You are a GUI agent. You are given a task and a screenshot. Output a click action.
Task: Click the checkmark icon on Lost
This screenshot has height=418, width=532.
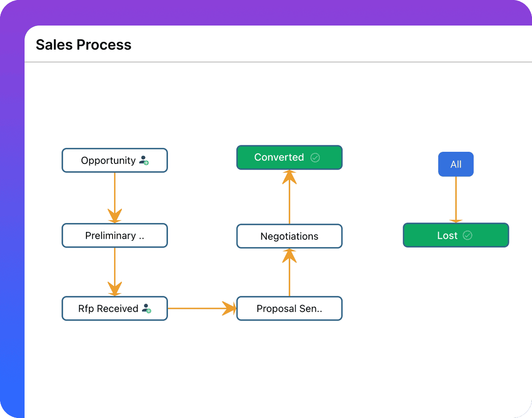click(468, 235)
